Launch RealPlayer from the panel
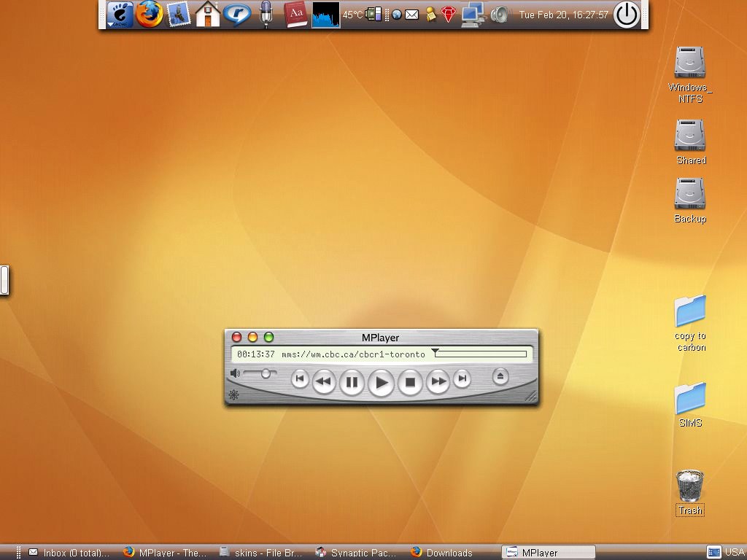Viewport: 747px width, 560px height. click(239, 15)
